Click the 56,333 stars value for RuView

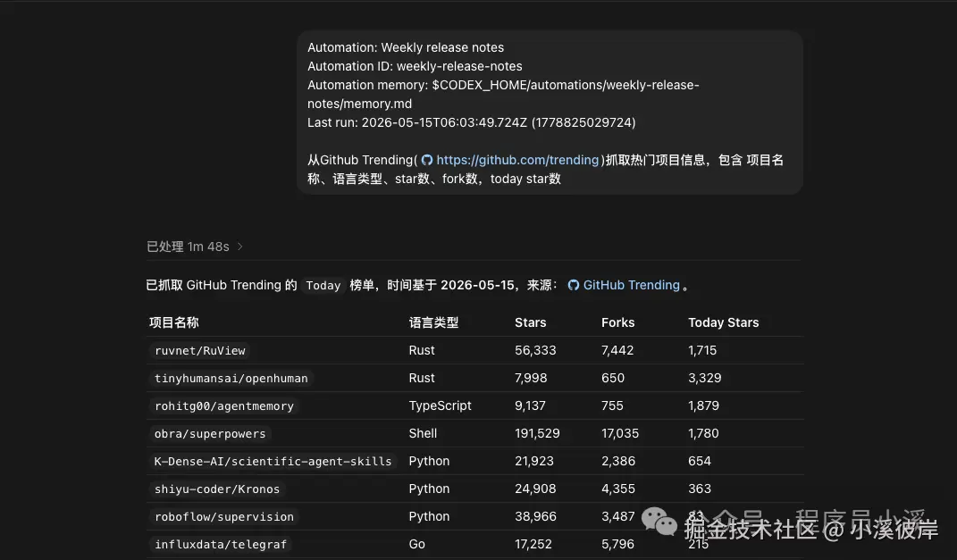click(x=535, y=350)
